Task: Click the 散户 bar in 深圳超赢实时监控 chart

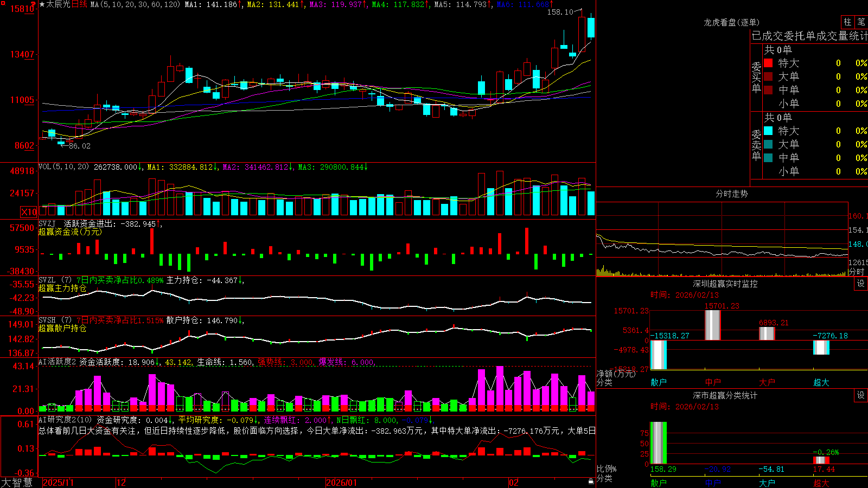Action: pos(659,355)
